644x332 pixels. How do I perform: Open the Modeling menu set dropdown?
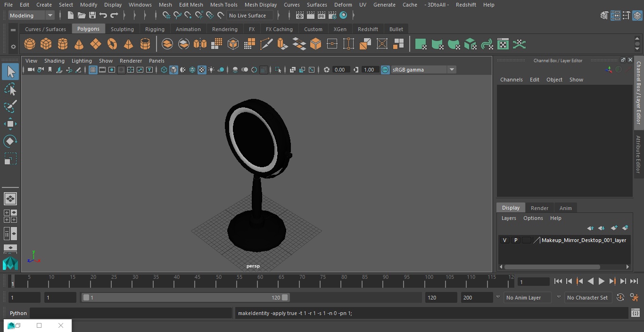[x=31, y=16]
